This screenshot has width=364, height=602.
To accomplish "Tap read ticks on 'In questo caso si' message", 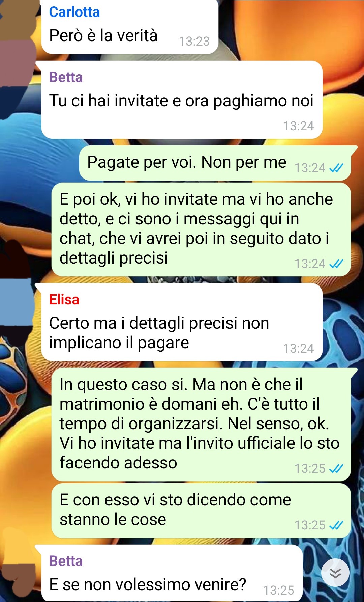I will pyautogui.click(x=336, y=468).
